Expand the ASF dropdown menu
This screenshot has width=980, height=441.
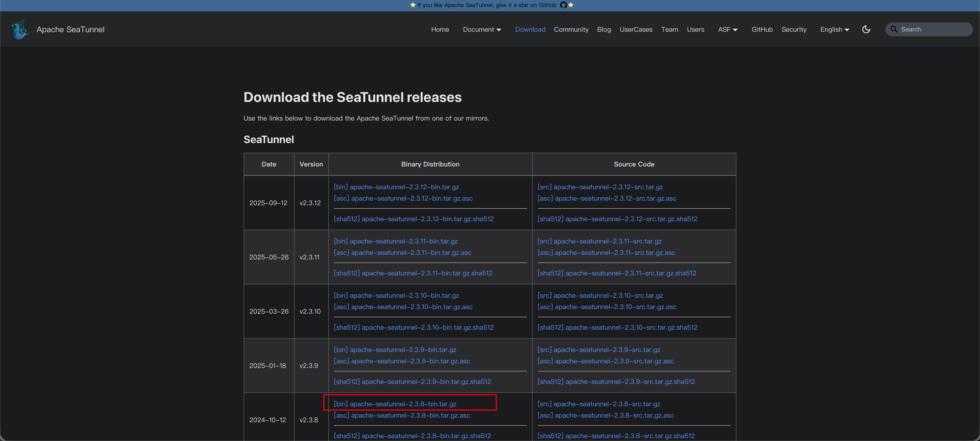[x=727, y=29]
